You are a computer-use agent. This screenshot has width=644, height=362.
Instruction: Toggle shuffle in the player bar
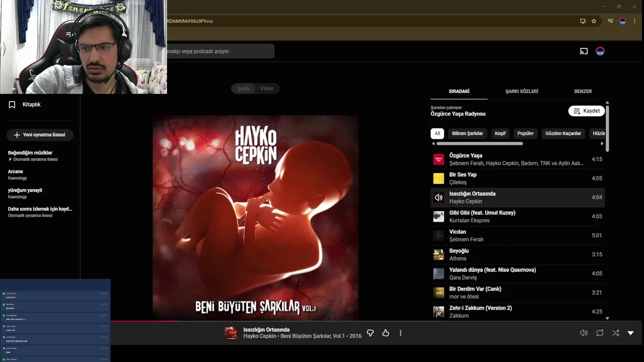(x=615, y=333)
